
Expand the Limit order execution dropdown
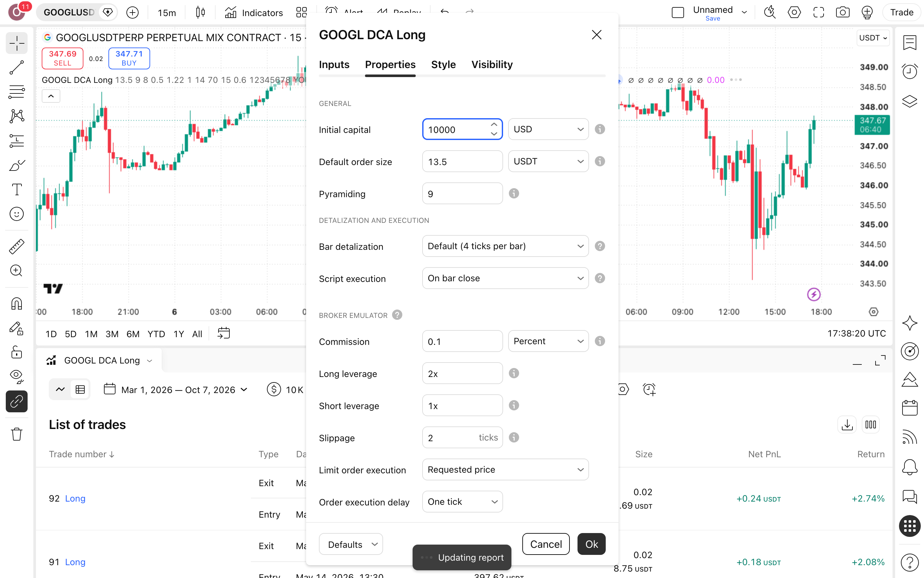coord(506,469)
